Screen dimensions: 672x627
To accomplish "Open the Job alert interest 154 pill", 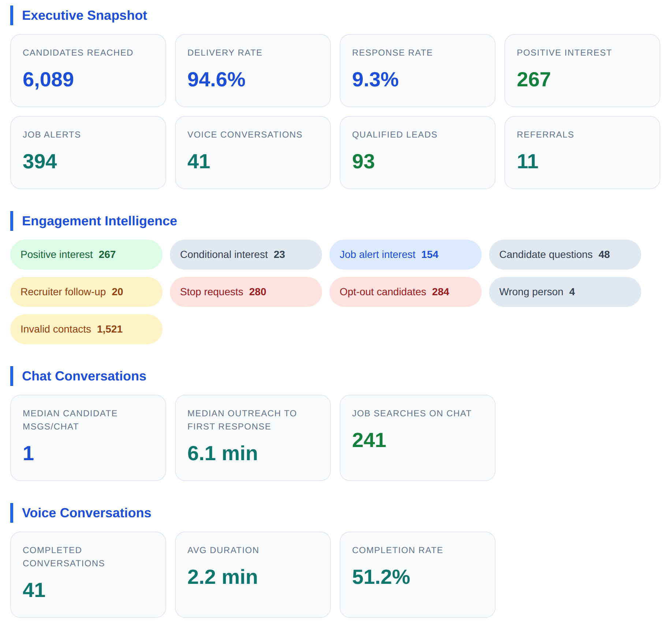I will (406, 255).
